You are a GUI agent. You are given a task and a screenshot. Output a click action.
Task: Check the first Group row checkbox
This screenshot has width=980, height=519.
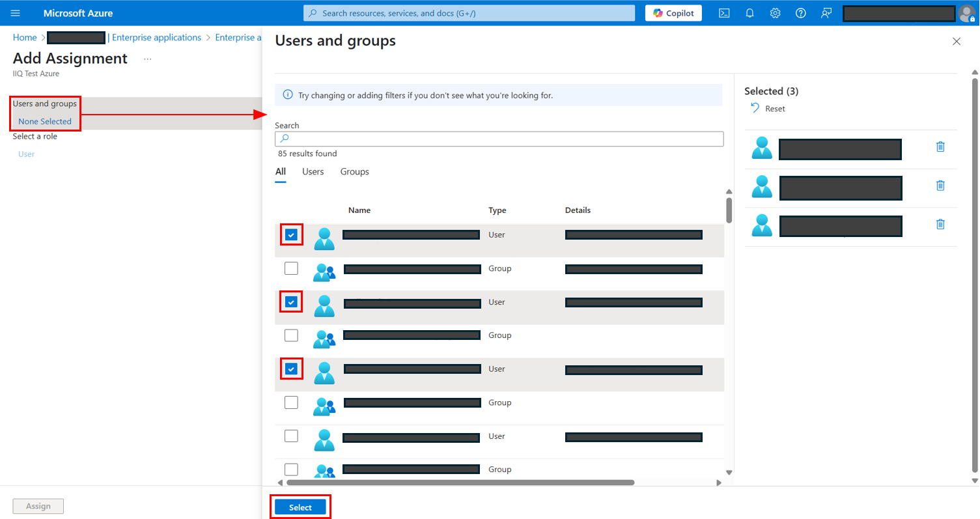tap(291, 268)
